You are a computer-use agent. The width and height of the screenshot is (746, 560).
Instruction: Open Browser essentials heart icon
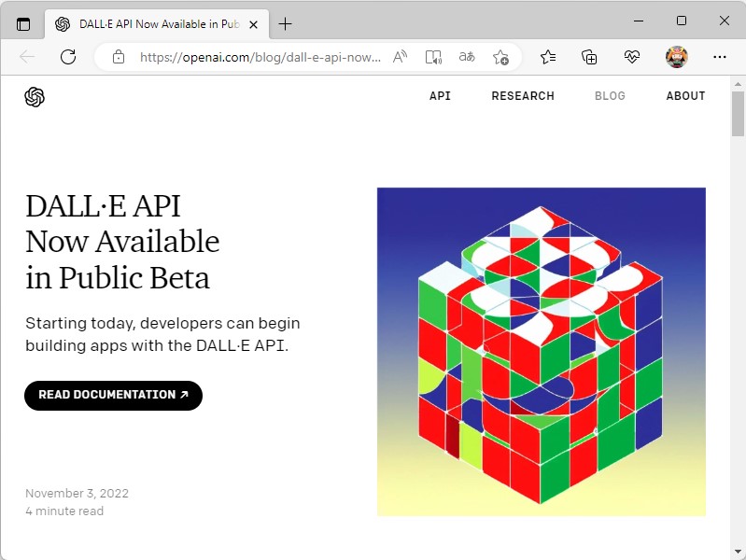pos(631,57)
